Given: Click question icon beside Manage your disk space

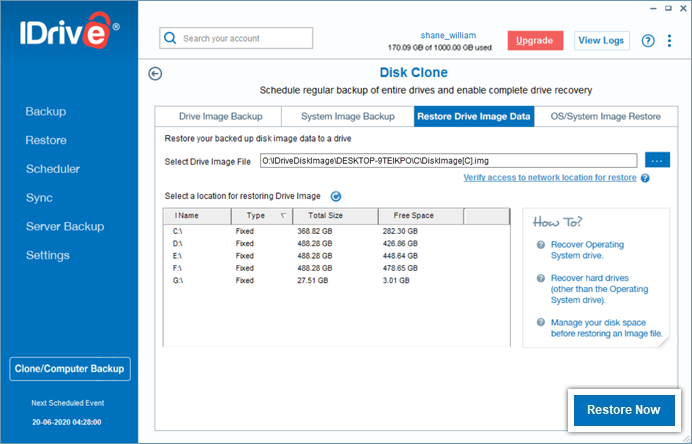Looking at the screenshot, I should coord(541,322).
